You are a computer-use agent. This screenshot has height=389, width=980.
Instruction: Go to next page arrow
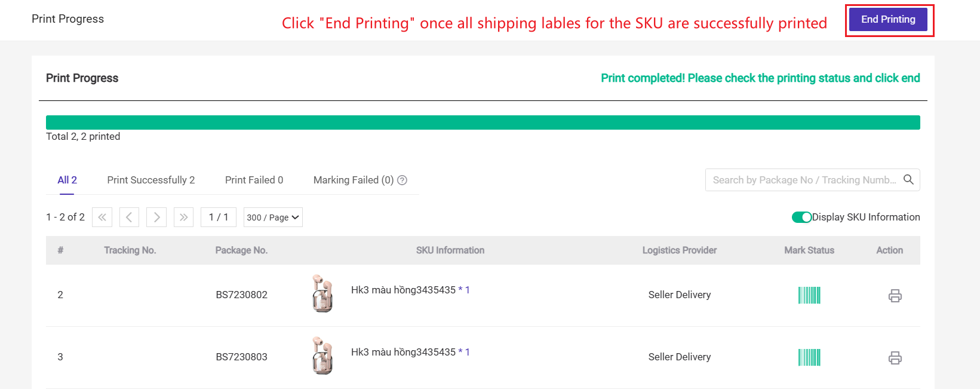click(156, 217)
